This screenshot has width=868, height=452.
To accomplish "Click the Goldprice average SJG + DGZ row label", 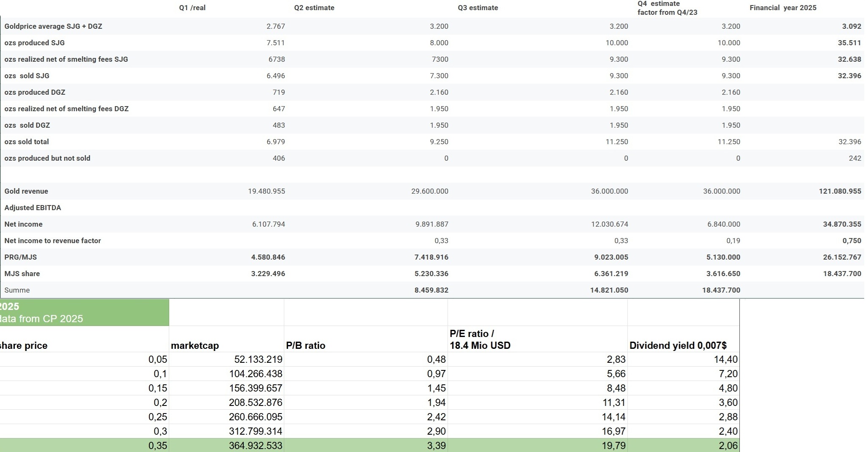I will tap(53, 26).
